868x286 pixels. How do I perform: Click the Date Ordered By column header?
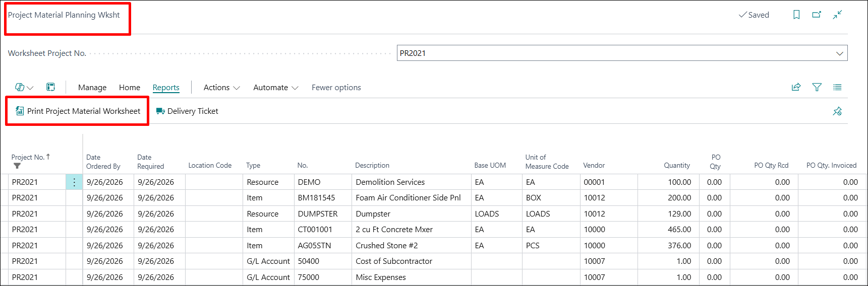(x=103, y=162)
